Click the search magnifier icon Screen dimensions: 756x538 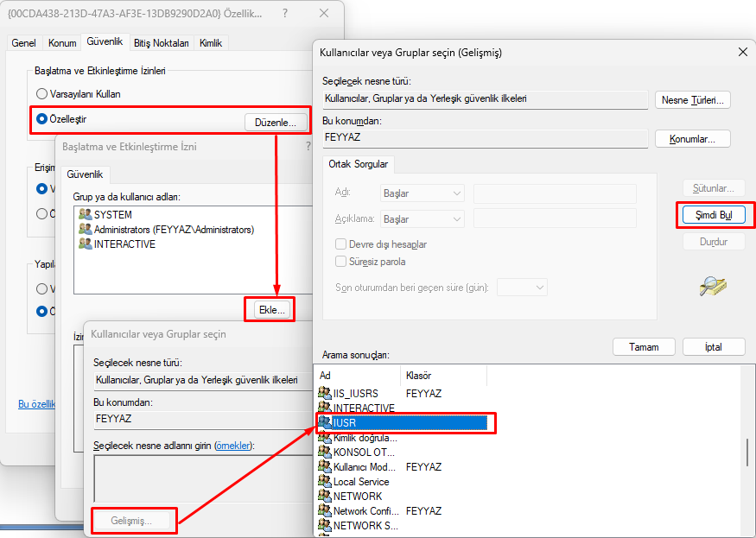click(713, 286)
